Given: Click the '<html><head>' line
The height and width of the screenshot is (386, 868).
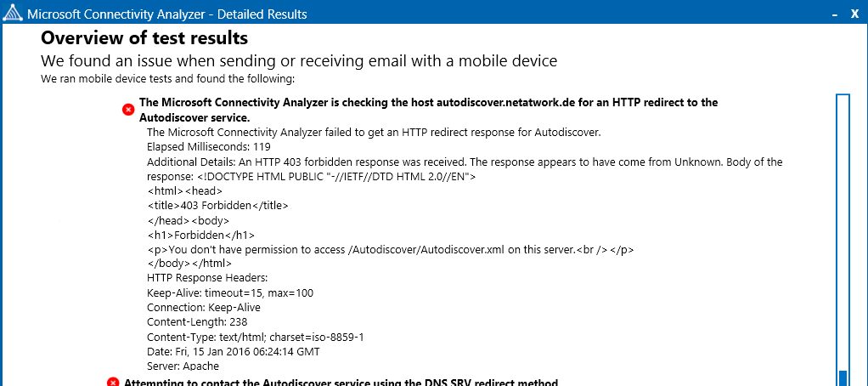Looking at the screenshot, I should (x=185, y=191).
